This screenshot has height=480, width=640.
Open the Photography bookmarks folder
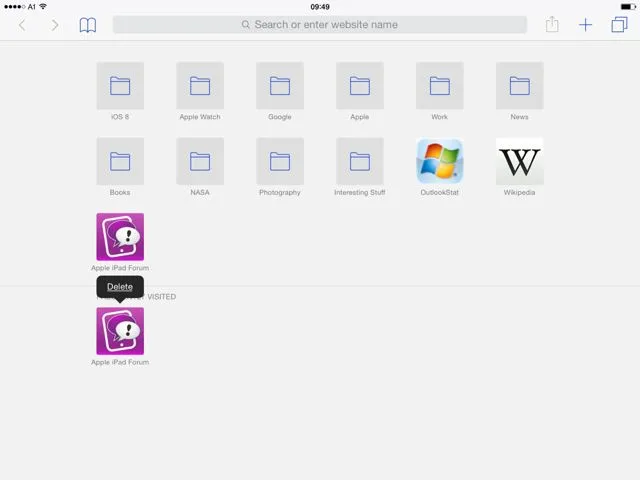280,161
